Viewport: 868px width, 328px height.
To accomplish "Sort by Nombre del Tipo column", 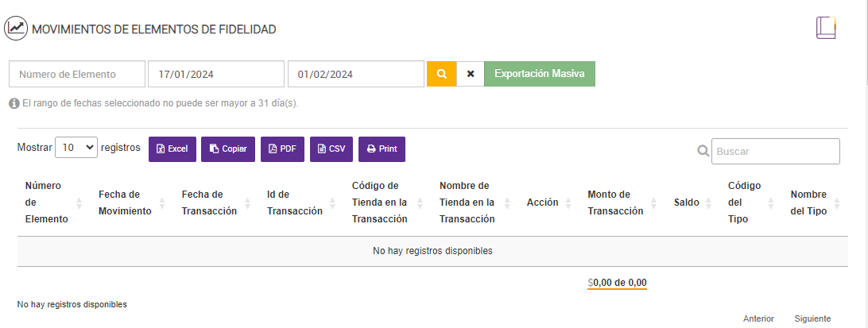I will click(x=815, y=203).
